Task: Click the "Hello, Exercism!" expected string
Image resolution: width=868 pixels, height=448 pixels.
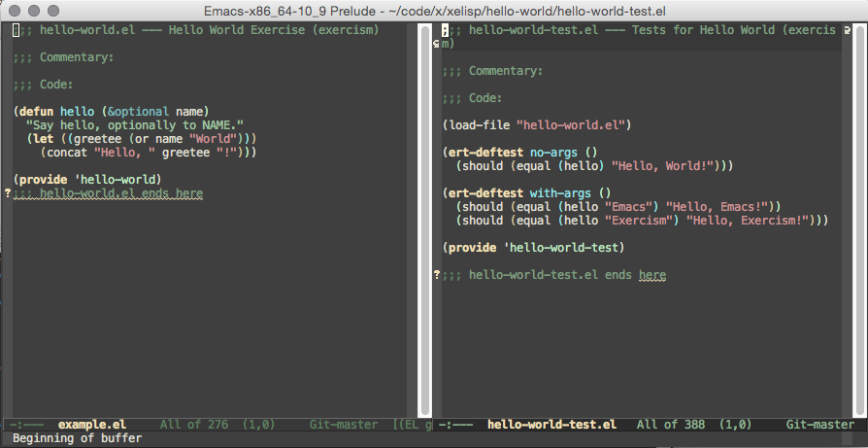Action: pyautogui.click(x=747, y=221)
